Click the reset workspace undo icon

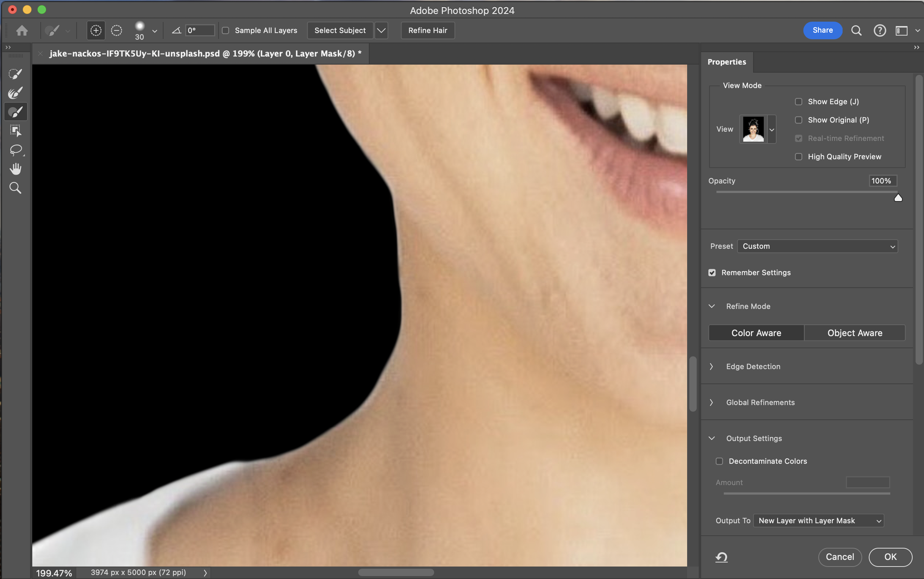coord(721,557)
